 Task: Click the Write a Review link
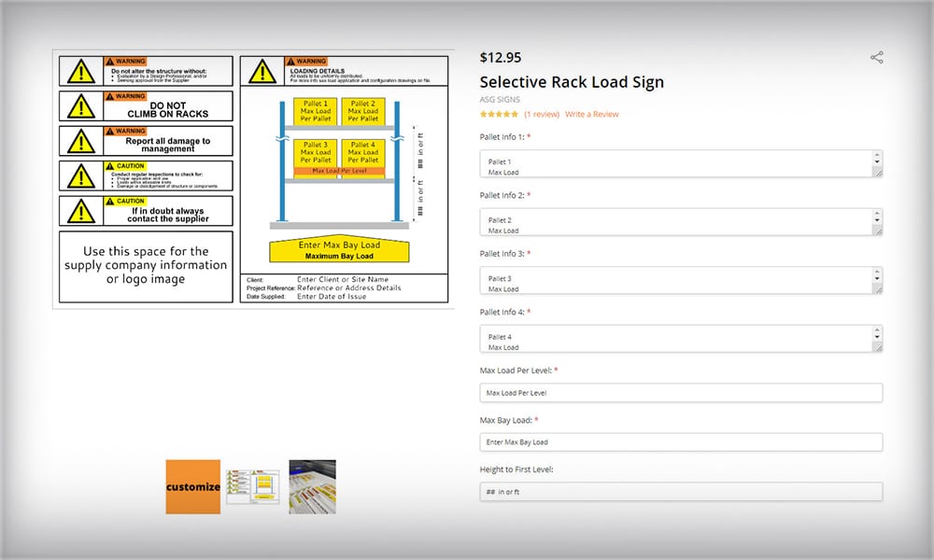[591, 114]
